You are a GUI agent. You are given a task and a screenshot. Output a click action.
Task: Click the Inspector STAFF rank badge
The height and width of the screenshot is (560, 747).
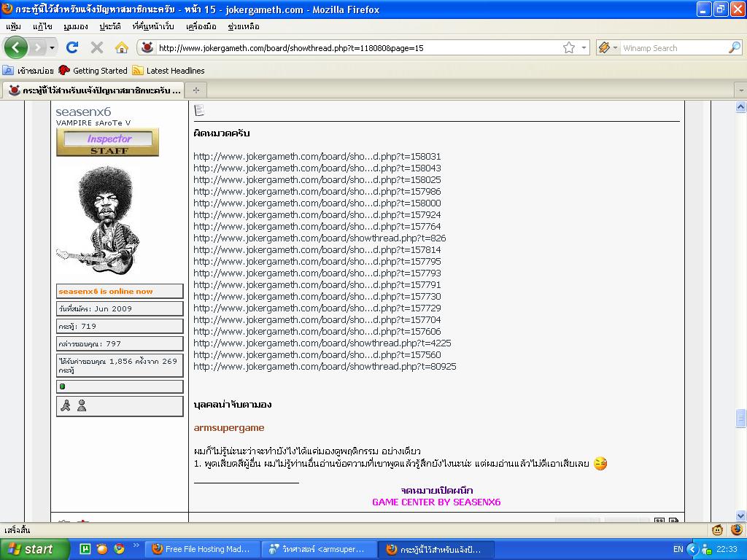tap(107, 142)
